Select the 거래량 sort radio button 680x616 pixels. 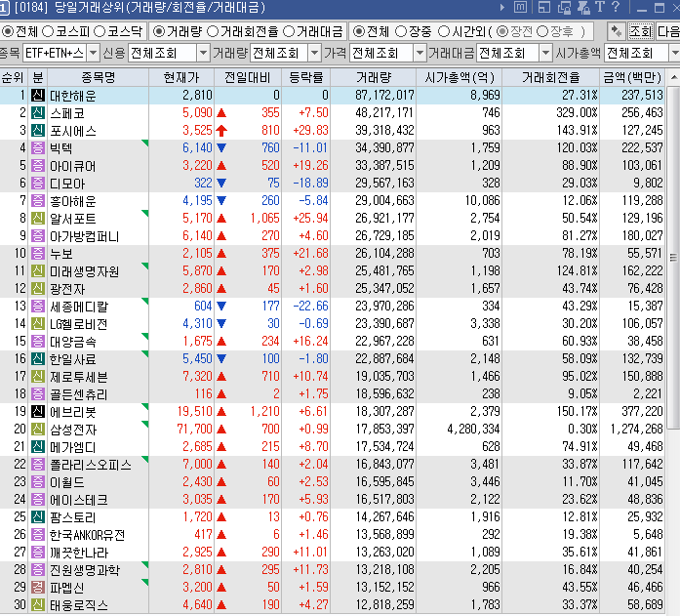[159, 31]
